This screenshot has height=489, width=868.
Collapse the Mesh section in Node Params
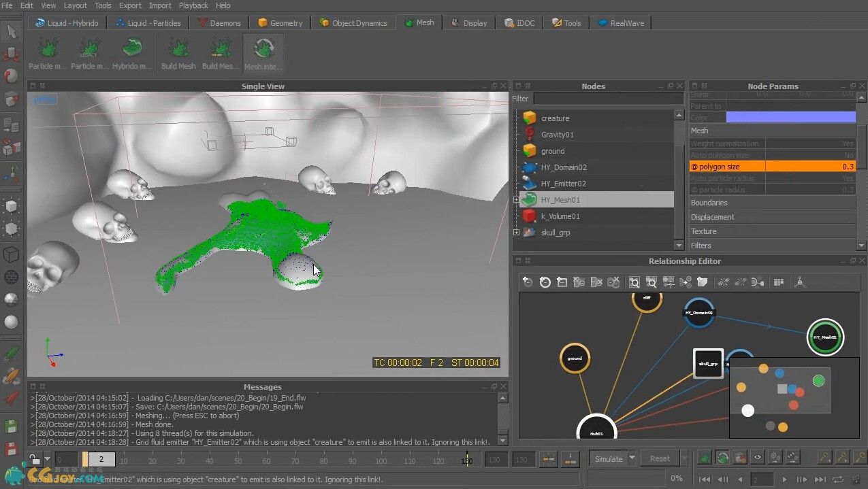click(772, 131)
